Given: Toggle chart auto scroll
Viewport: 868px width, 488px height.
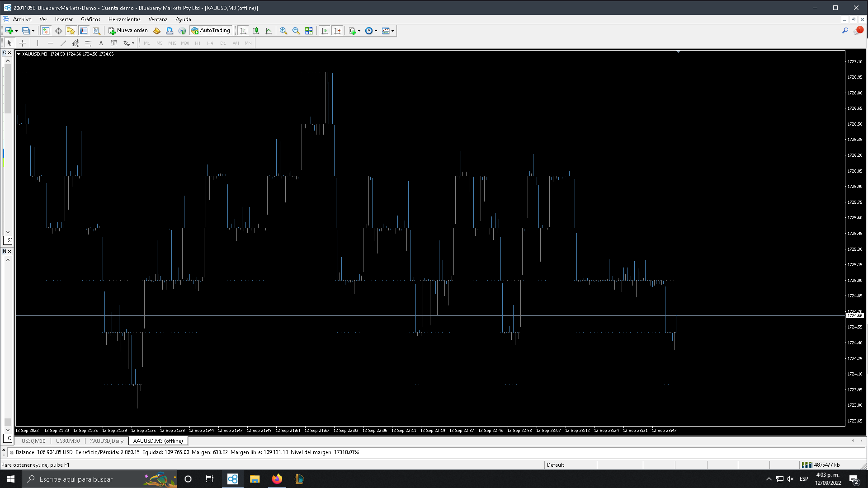Looking at the screenshot, I should tap(325, 31).
